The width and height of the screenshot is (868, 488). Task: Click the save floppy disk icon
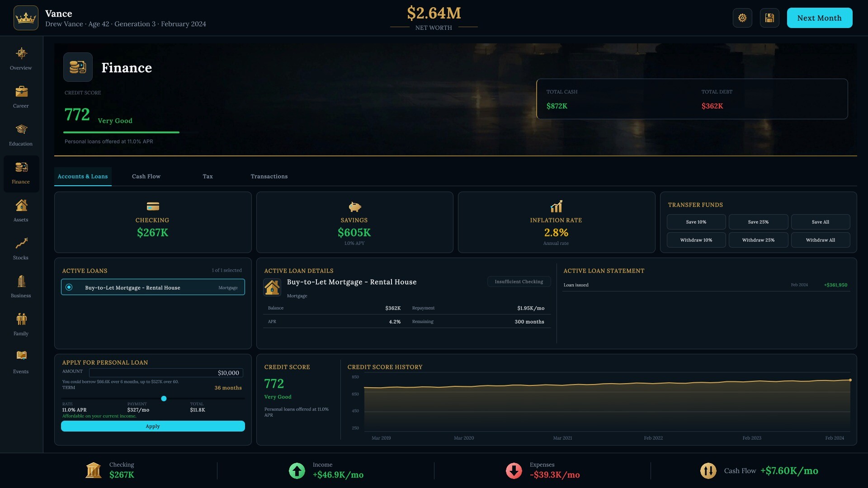(x=769, y=18)
